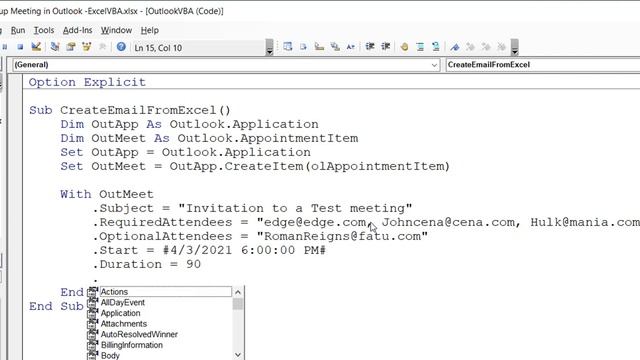Open the Properties Window icon

(71, 47)
